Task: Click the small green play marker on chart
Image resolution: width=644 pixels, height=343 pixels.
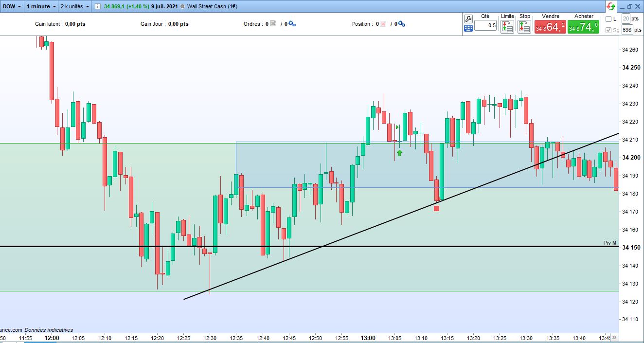Action: tap(397, 127)
